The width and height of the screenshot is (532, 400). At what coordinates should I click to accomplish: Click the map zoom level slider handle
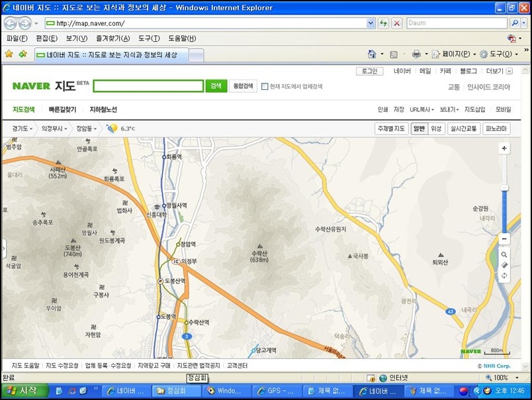[x=504, y=188]
